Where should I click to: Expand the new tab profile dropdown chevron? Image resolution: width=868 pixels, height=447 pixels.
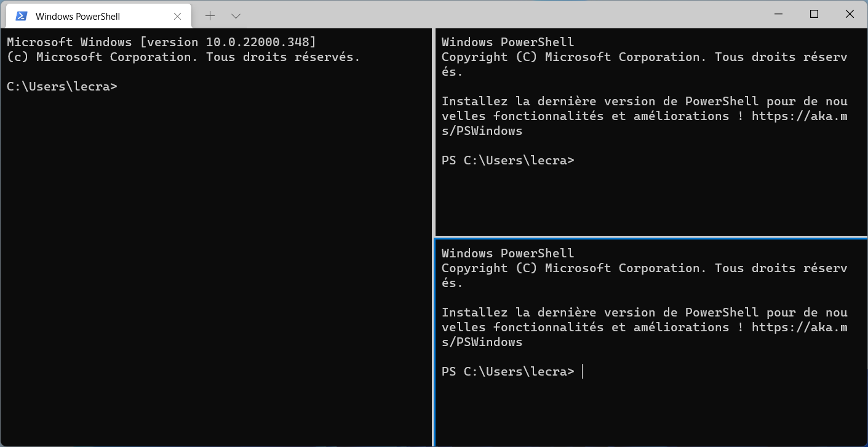point(236,15)
